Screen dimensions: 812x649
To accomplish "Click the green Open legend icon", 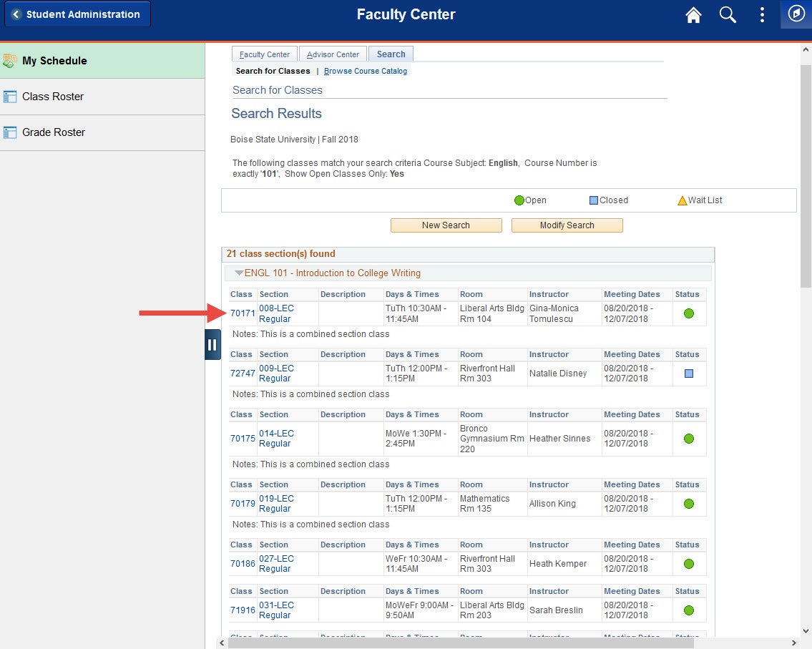I will 519,200.
